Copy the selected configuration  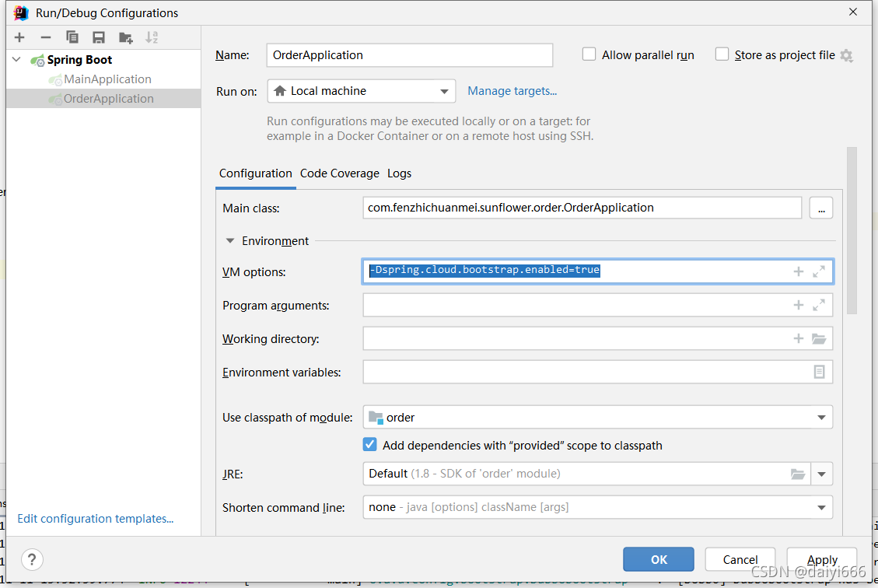pos(72,37)
